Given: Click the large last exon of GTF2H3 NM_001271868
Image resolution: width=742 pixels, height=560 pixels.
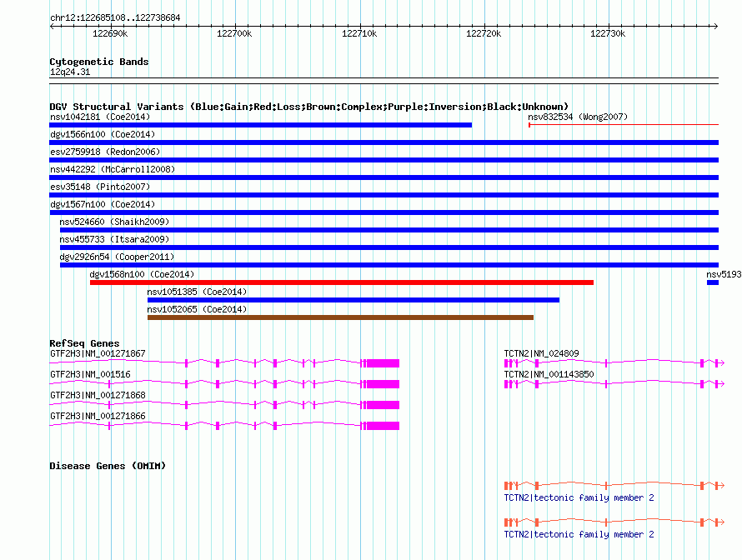Looking at the screenshot, I should click(383, 405).
